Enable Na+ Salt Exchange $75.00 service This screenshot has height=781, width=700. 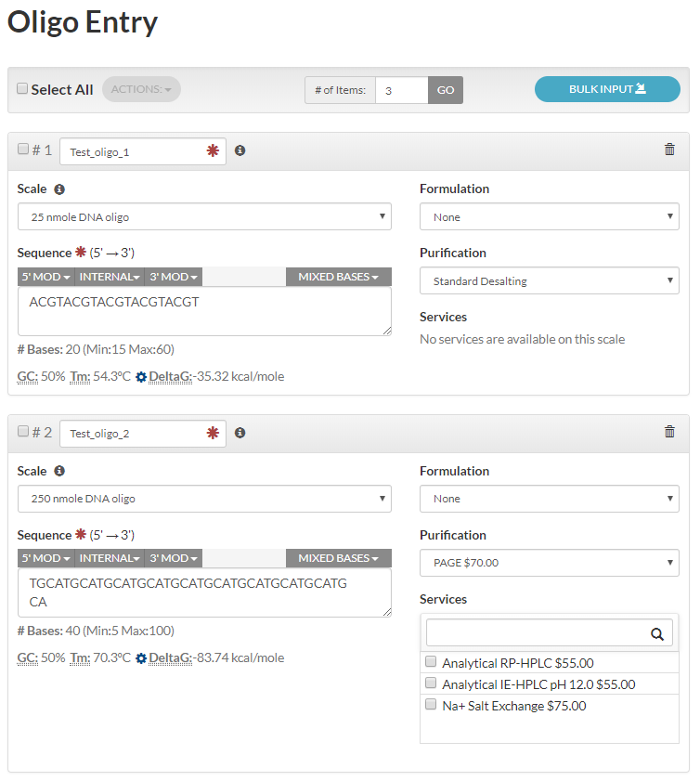point(431,704)
